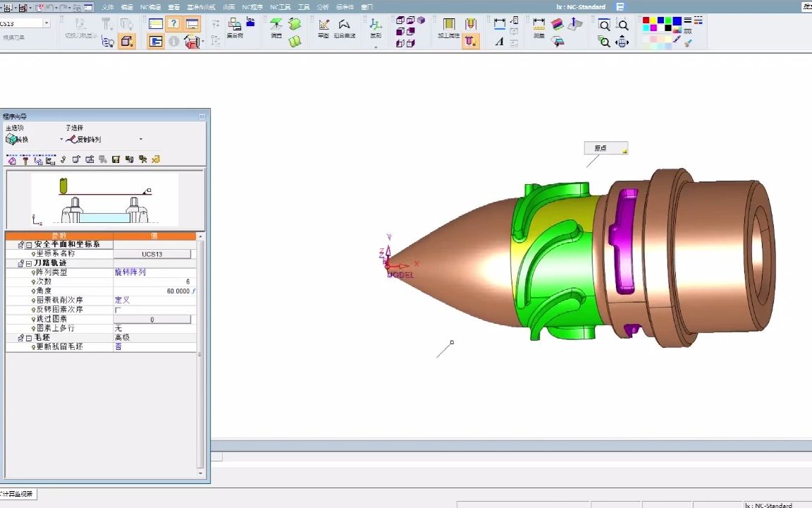The width and height of the screenshot is (812, 508).
Task: Click the text annotation 'A' icon
Action: coord(499,42)
